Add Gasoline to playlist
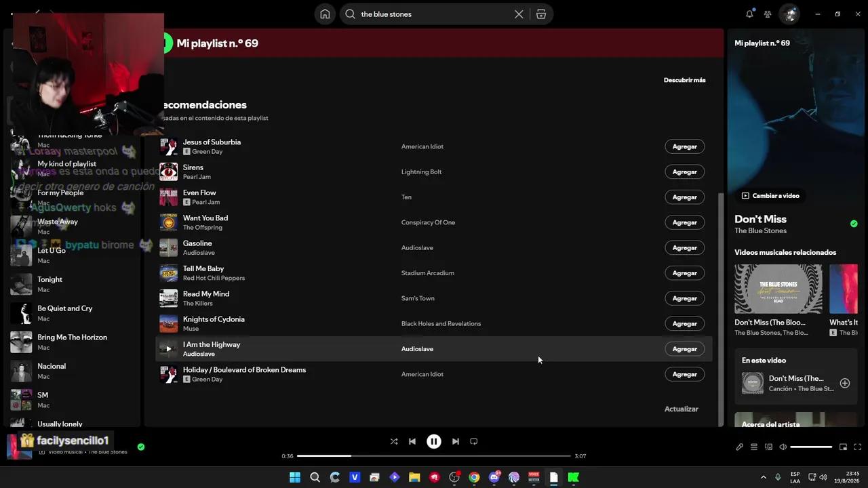Viewport: 868px width, 488px height. [x=684, y=248]
